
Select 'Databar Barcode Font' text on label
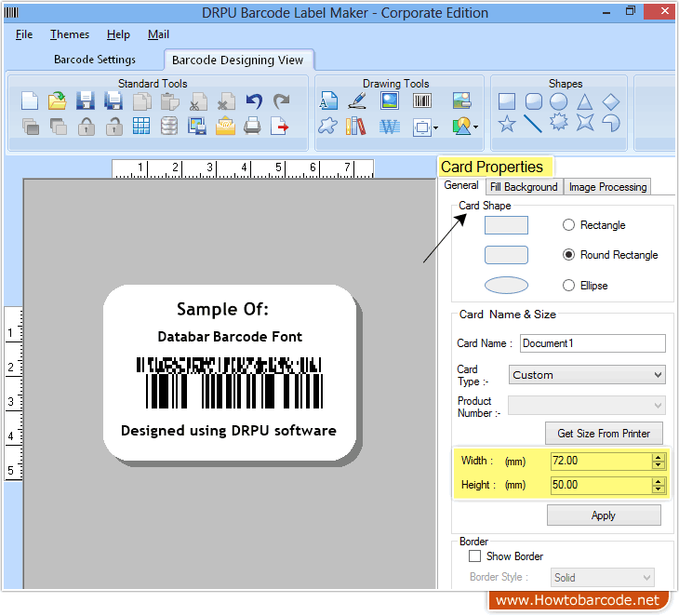point(230,337)
